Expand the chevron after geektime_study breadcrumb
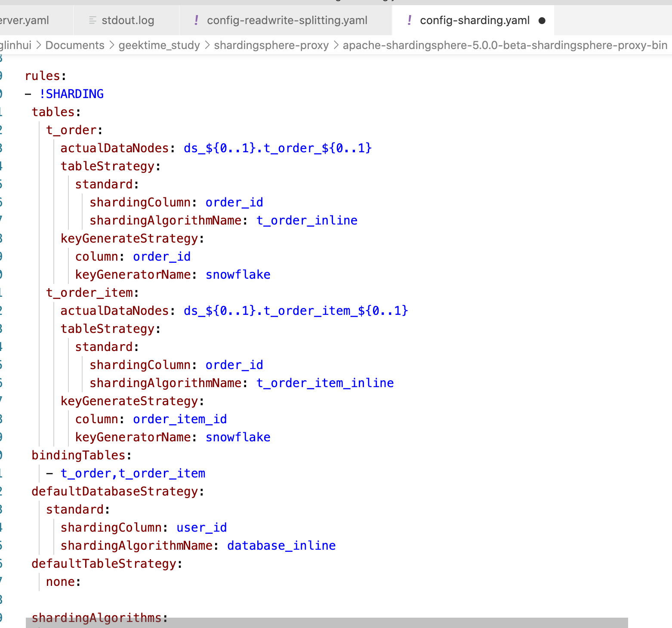This screenshot has height=628, width=672. [x=207, y=45]
